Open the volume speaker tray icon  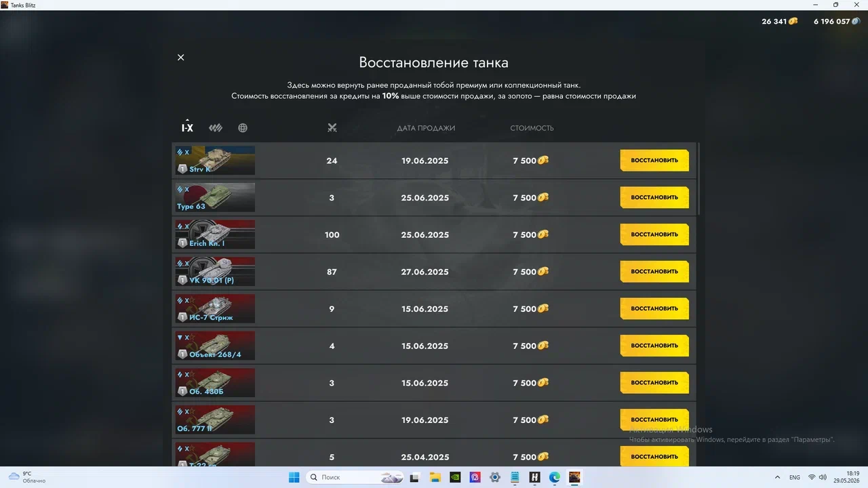coord(823,477)
